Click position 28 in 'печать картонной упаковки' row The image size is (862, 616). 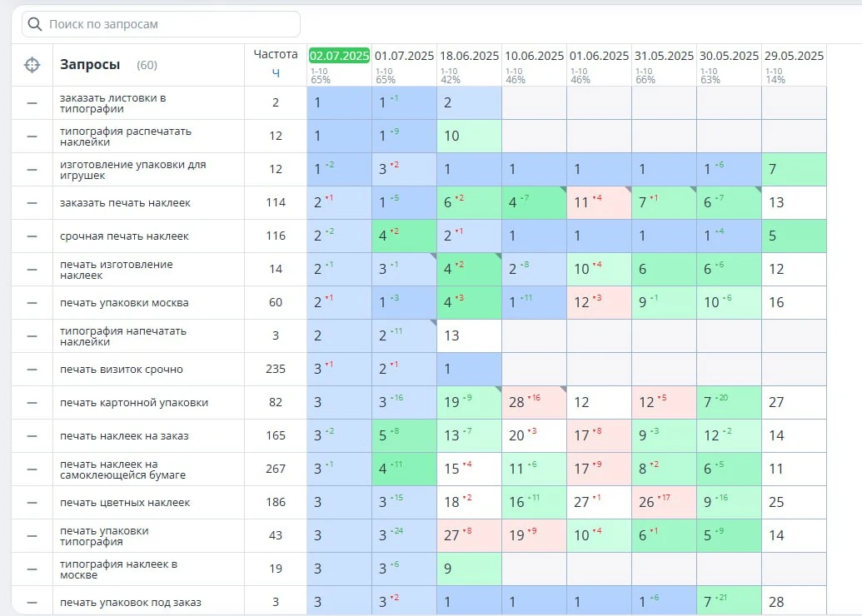[516, 403]
